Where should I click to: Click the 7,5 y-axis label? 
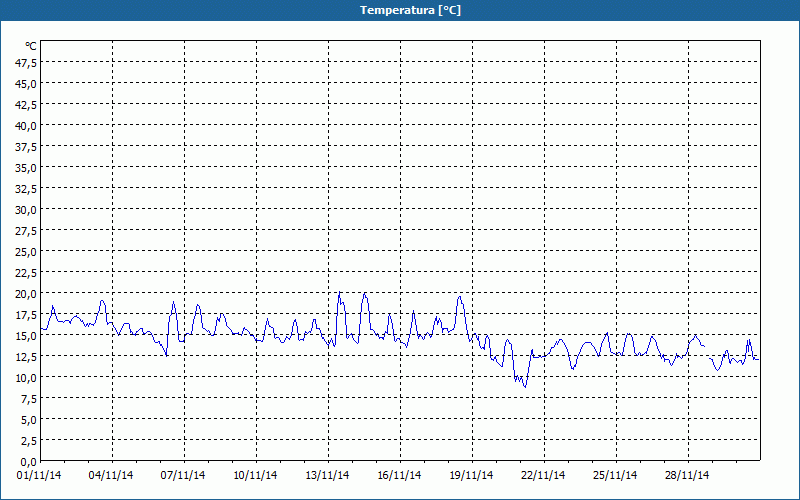click(29, 399)
